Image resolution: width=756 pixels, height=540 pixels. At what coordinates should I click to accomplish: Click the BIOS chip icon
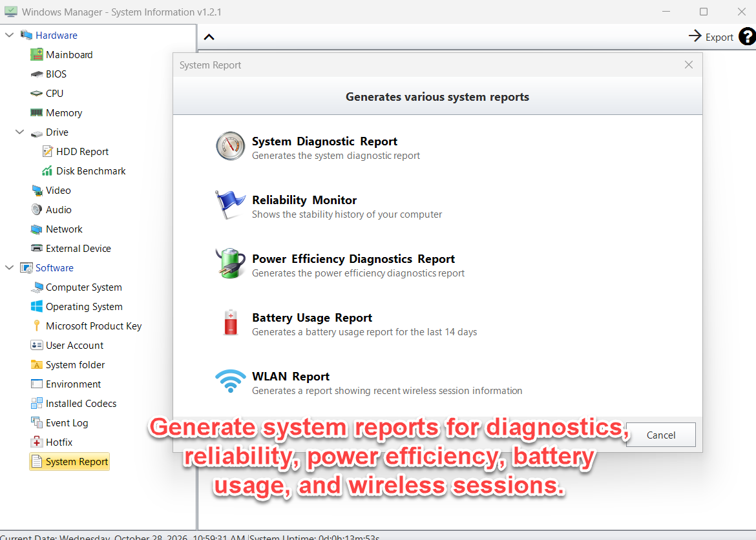[37, 74]
